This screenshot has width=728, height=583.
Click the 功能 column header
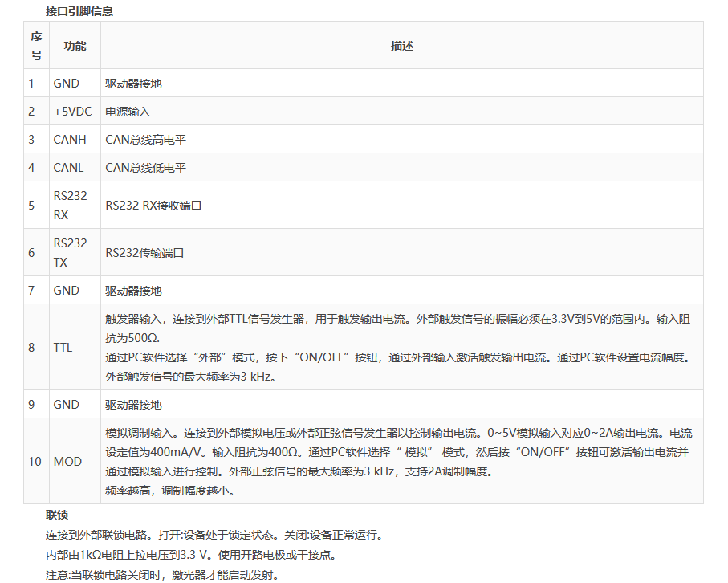(x=75, y=46)
